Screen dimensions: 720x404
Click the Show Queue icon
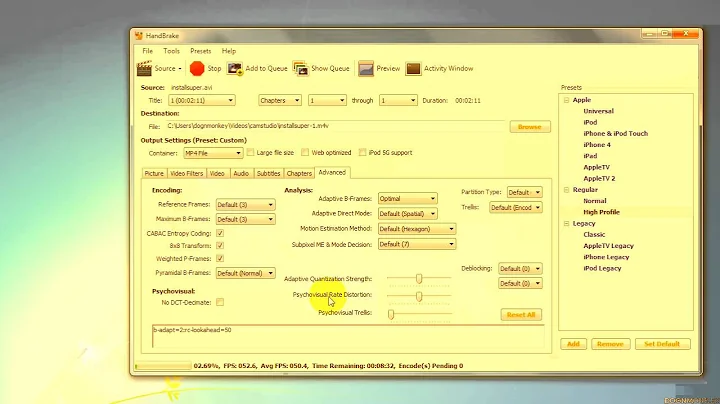tap(301, 68)
